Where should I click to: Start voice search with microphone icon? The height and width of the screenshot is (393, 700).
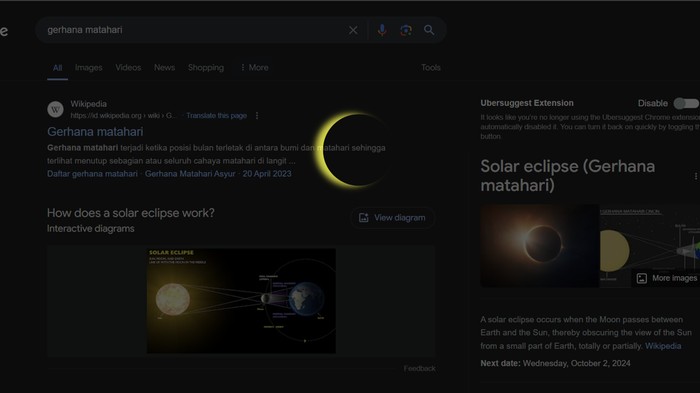(382, 30)
